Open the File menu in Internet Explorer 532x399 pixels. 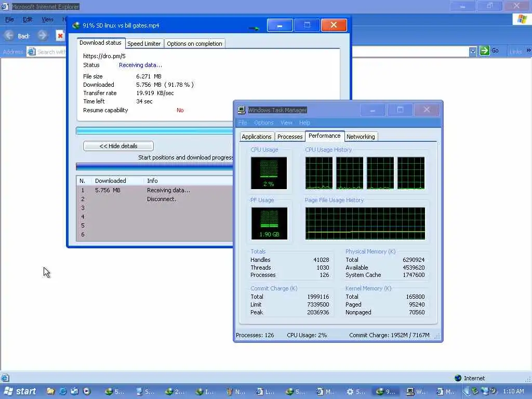9,19
